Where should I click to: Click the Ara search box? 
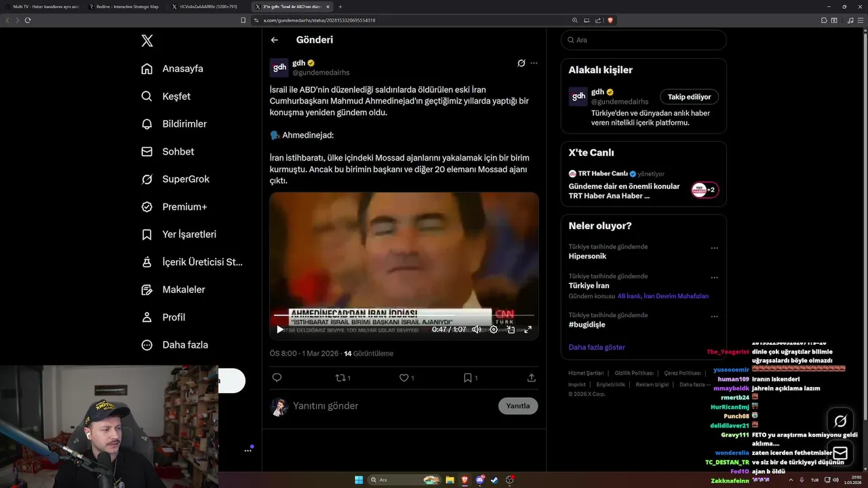(x=644, y=40)
